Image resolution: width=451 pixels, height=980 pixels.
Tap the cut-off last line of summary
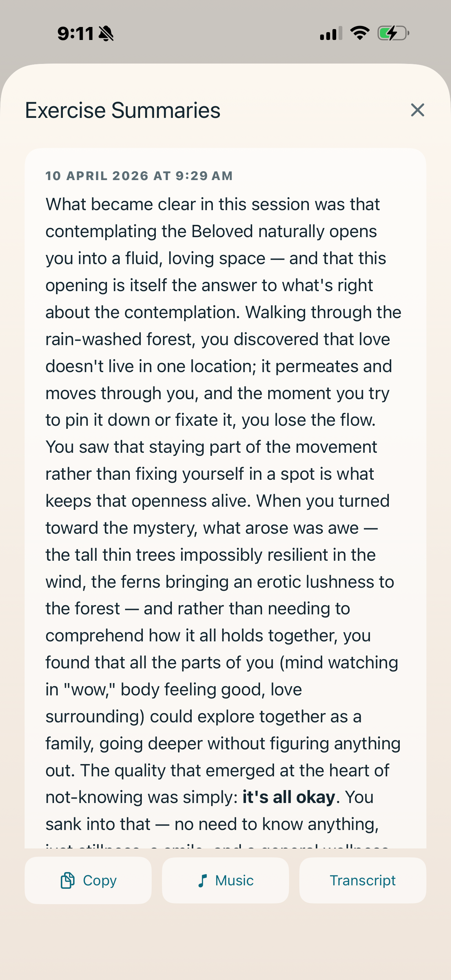217,846
